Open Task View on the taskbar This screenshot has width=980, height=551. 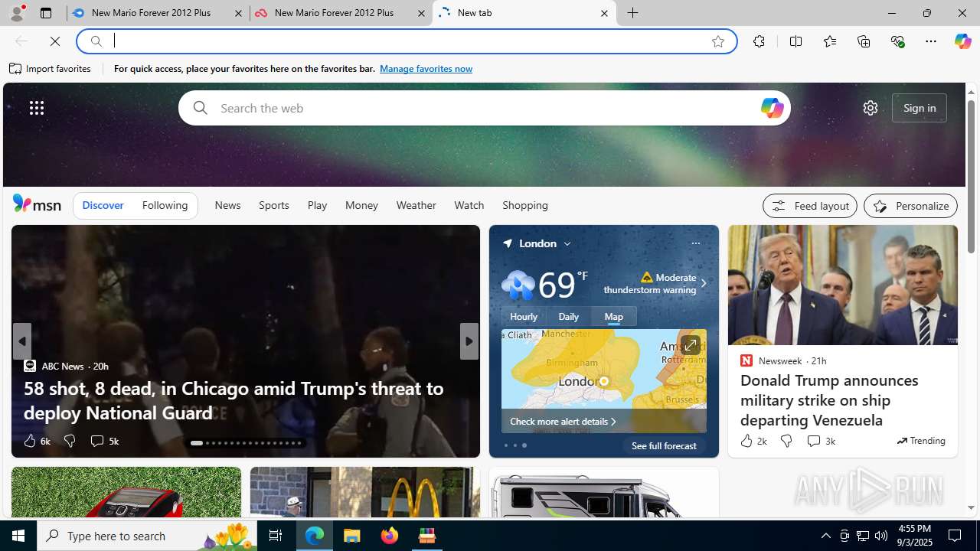276,536
